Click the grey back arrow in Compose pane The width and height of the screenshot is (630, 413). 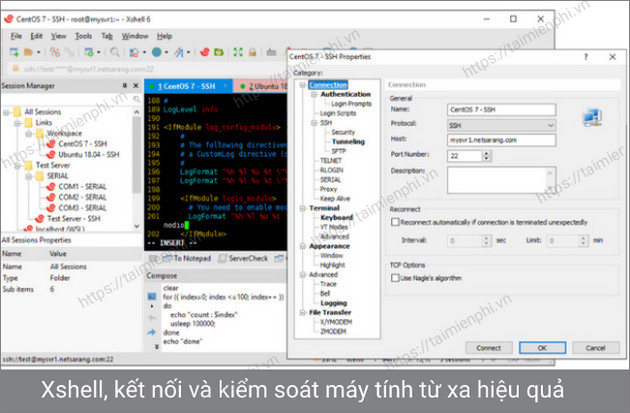tap(152, 318)
